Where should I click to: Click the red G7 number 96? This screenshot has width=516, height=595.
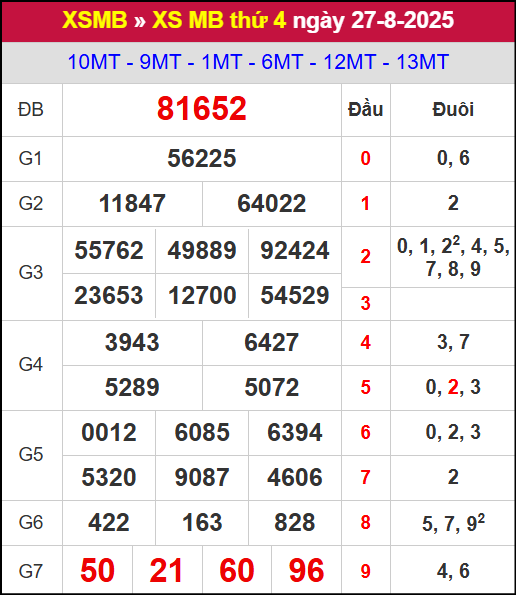[306, 570]
